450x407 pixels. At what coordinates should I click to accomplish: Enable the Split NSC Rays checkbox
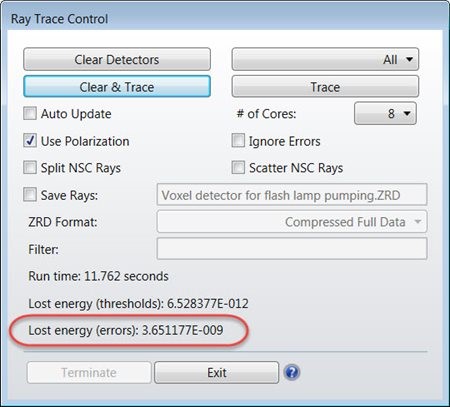[30, 167]
